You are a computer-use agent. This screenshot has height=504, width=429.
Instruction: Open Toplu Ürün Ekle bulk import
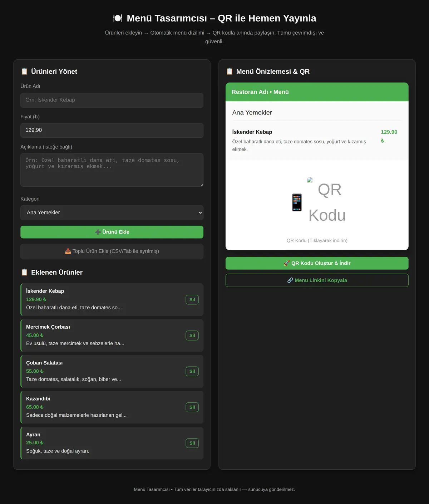coord(112,251)
